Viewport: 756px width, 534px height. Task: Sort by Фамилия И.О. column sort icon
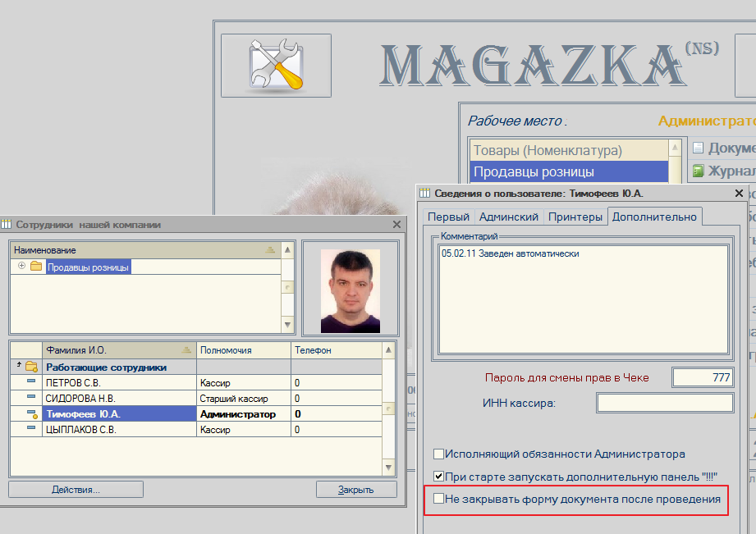tap(186, 350)
